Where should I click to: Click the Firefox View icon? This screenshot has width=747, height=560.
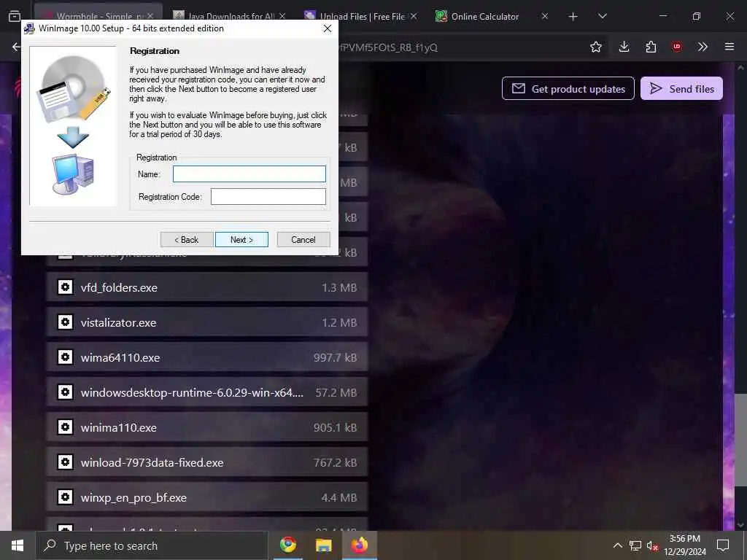coord(15,16)
